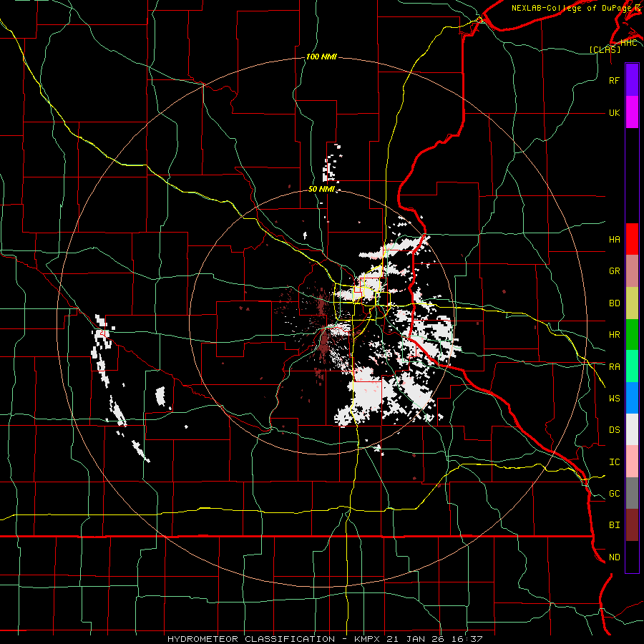This screenshot has width=644, height=644.
Task: Select the BI brown legend swatch
Action: tap(632, 525)
